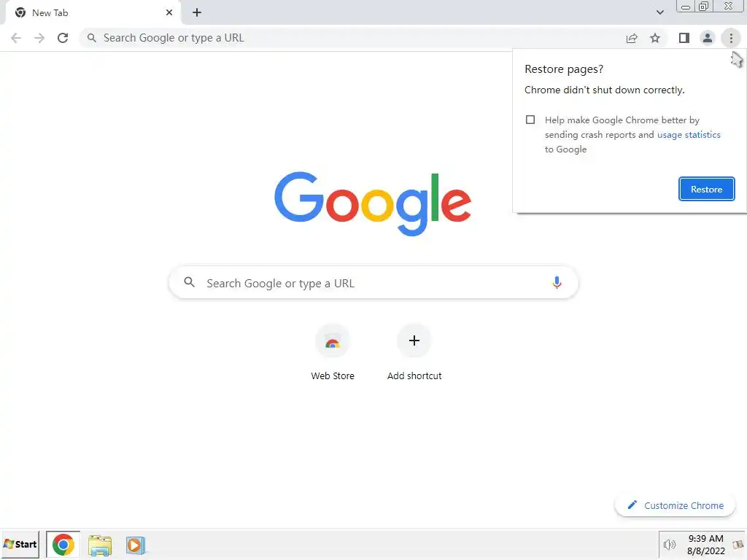The image size is (747, 560).
Task: Click the browser forward arrow
Action: (x=39, y=38)
